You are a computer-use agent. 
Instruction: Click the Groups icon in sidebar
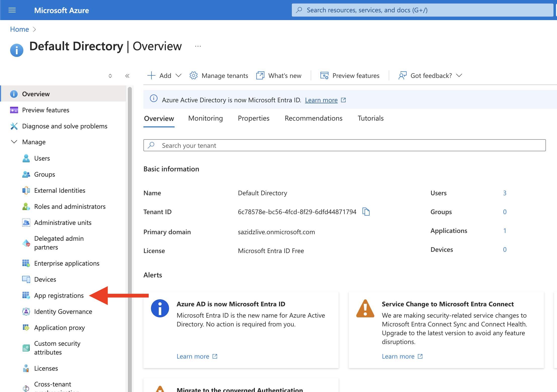(x=26, y=174)
